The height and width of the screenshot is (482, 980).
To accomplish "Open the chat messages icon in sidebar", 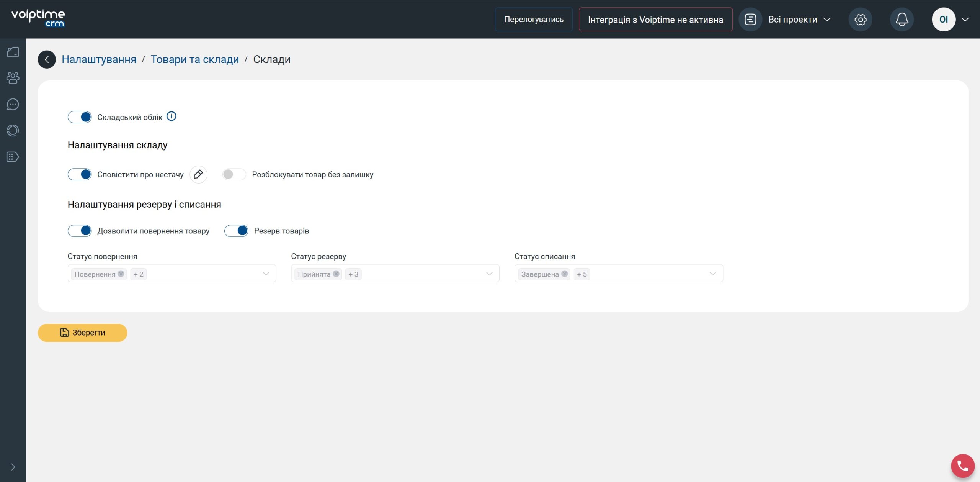I will coord(13,104).
